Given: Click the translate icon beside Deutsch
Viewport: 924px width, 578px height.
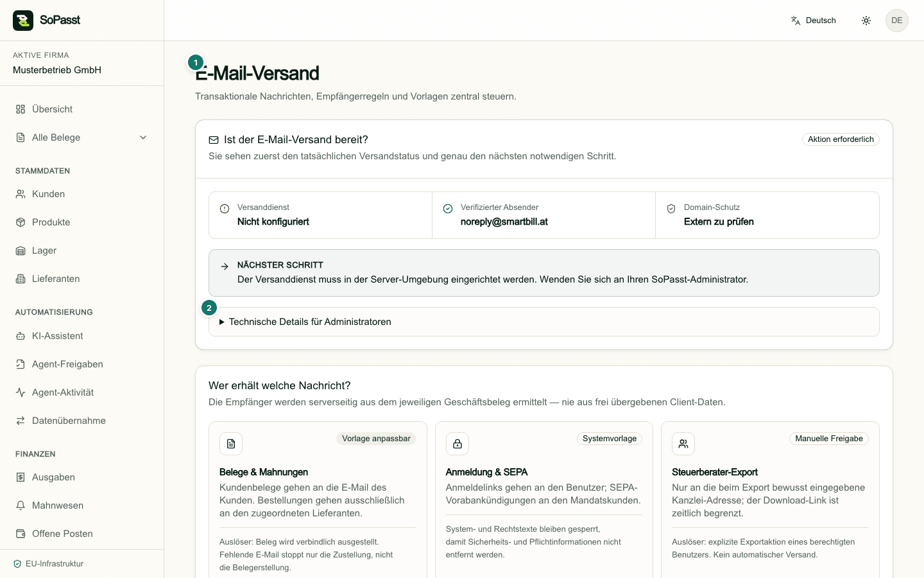Looking at the screenshot, I should pos(796,21).
